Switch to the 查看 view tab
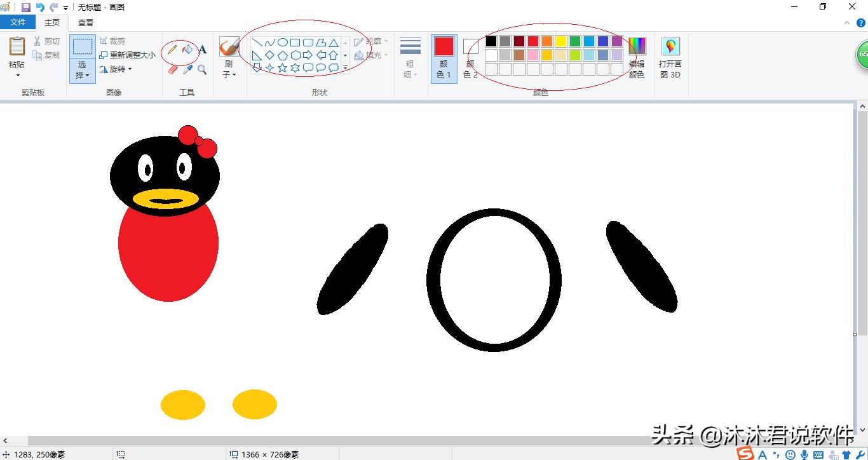This screenshot has height=460, width=868. pyautogui.click(x=86, y=22)
